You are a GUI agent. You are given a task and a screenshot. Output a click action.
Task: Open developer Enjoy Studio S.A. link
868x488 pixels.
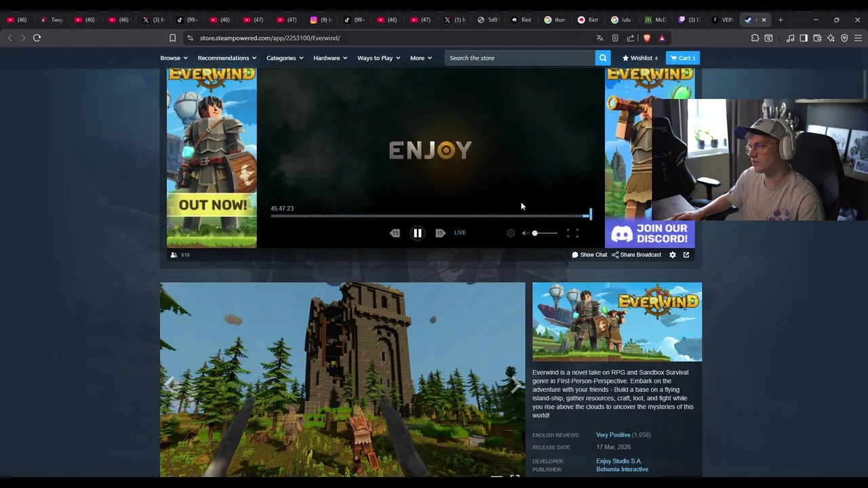coord(618,461)
